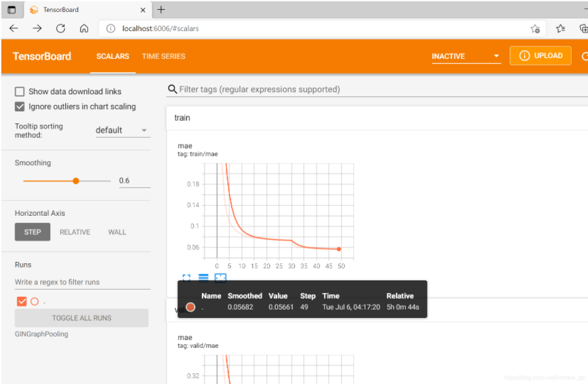Image resolution: width=588 pixels, height=384 pixels.
Task: Select RELATIVE horizontal axis
Action: click(75, 232)
